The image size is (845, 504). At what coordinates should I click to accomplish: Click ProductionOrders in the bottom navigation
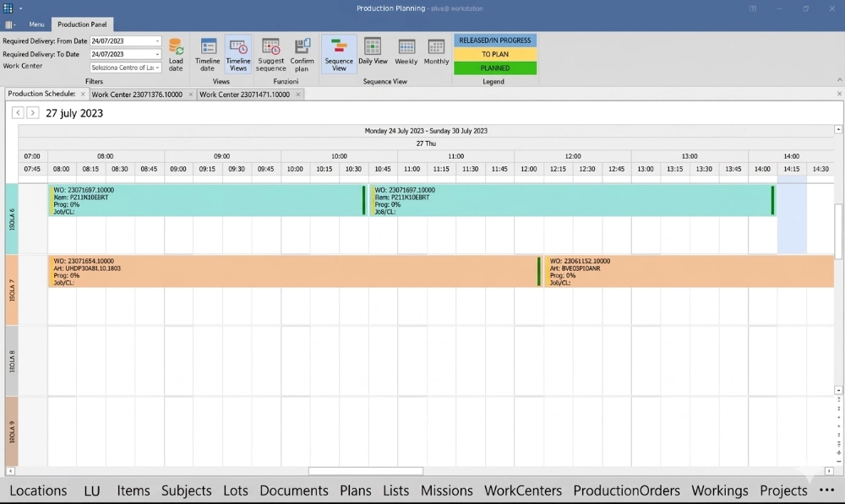pos(626,490)
